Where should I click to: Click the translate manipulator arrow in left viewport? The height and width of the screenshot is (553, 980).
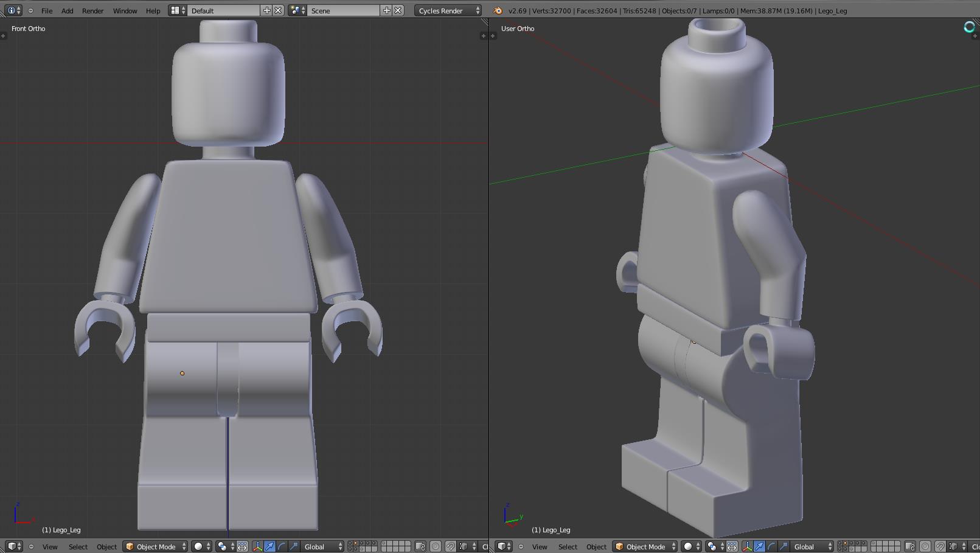[269, 546]
